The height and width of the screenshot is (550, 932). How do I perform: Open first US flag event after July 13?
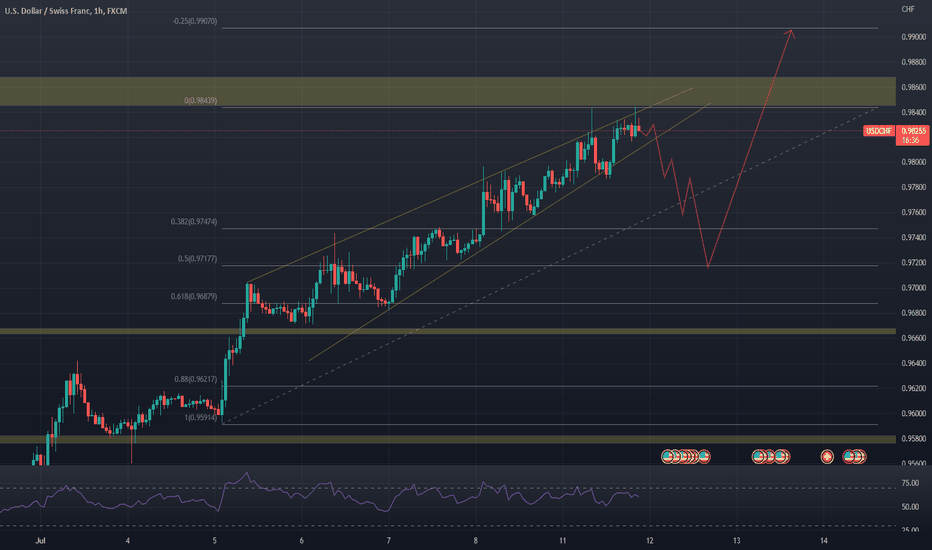click(758, 457)
